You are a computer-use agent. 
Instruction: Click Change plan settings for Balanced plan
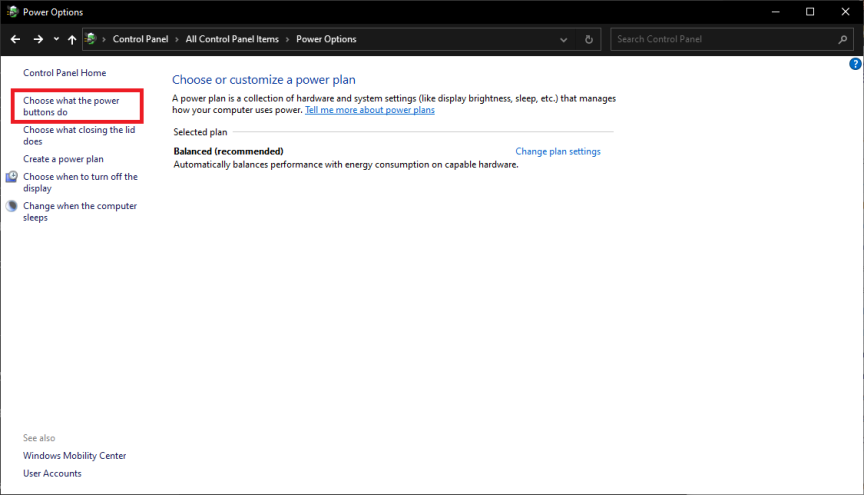(x=557, y=151)
